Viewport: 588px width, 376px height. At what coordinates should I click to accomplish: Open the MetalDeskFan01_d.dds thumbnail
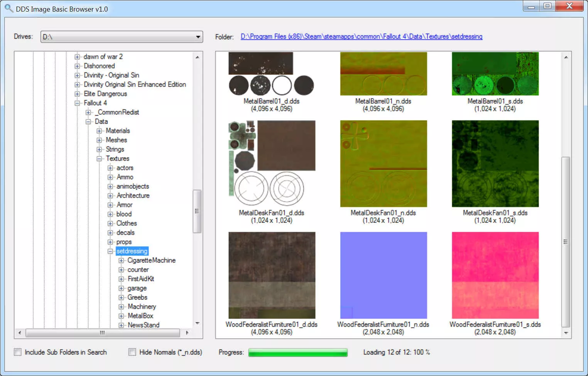(272, 164)
